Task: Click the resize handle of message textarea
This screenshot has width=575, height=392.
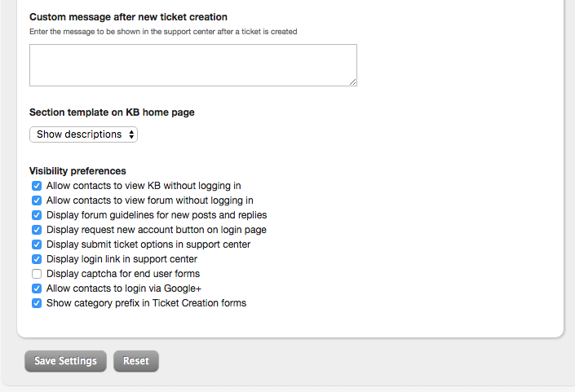Action: [x=353, y=82]
